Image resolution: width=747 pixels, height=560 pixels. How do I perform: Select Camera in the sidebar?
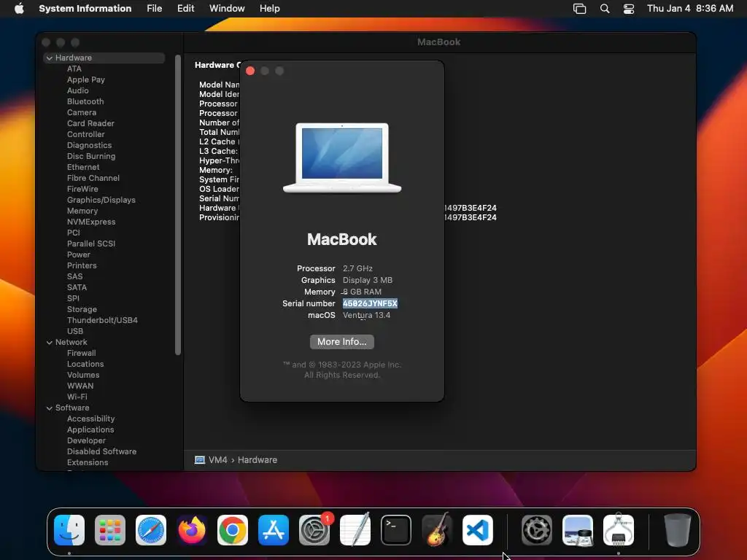point(82,112)
